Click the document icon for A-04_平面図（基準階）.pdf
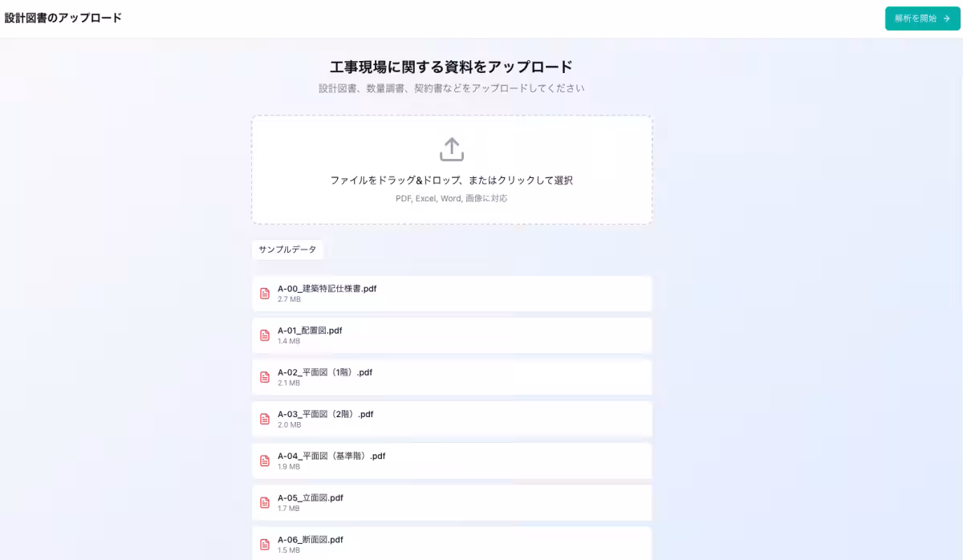The width and height of the screenshot is (963, 560). (264, 461)
